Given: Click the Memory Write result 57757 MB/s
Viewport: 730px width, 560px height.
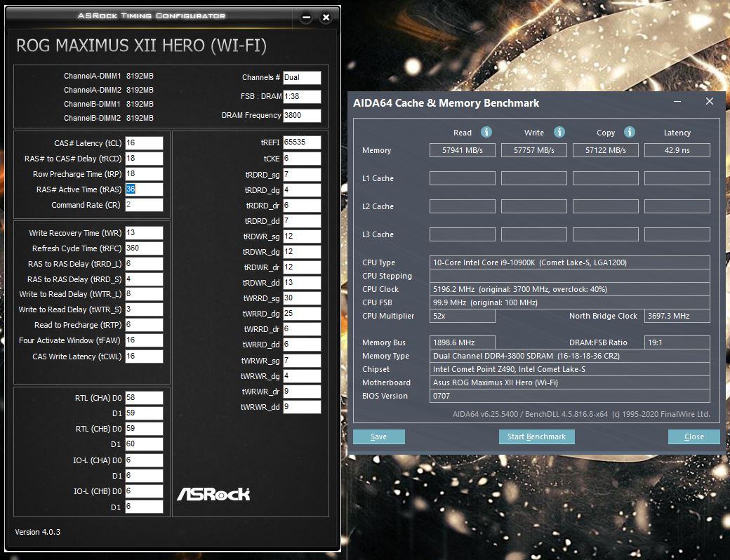Looking at the screenshot, I should tap(534, 150).
